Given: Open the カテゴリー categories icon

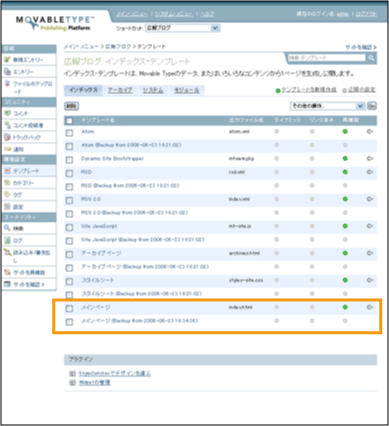Looking at the screenshot, I should coord(7,183).
